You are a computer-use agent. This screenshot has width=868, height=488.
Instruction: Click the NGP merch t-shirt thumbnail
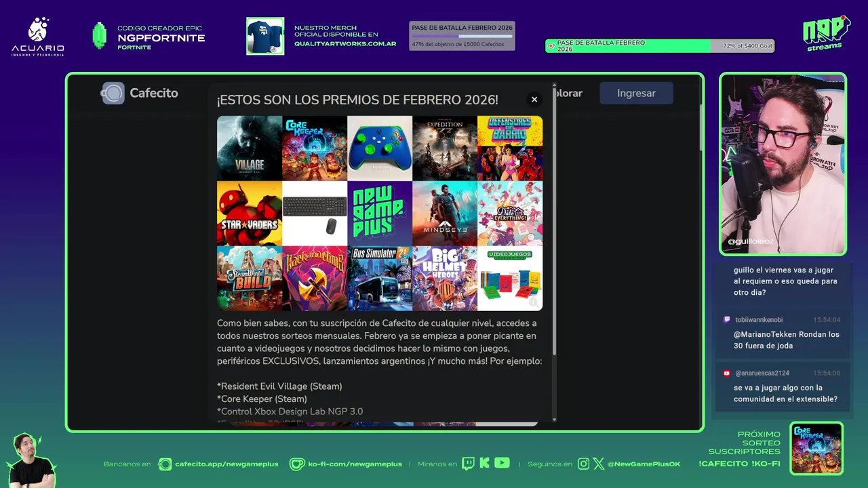coord(265,36)
